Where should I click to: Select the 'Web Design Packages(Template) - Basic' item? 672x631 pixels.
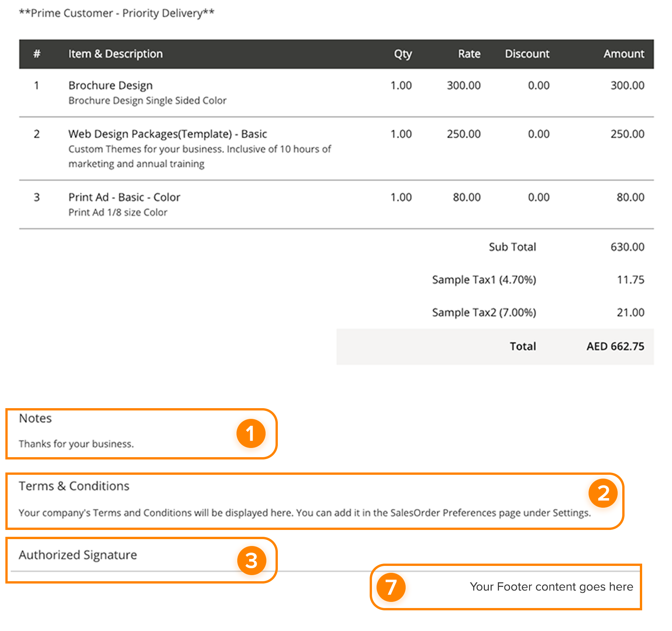pyautogui.click(x=167, y=134)
